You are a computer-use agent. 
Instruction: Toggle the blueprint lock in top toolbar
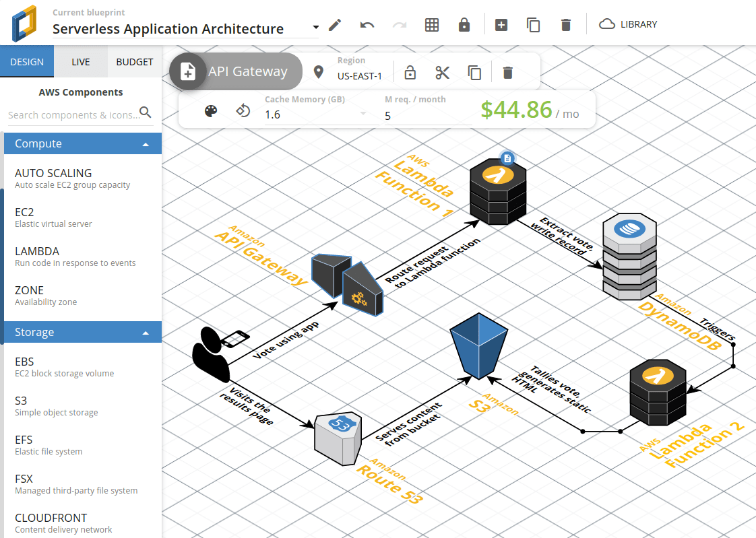coord(464,24)
